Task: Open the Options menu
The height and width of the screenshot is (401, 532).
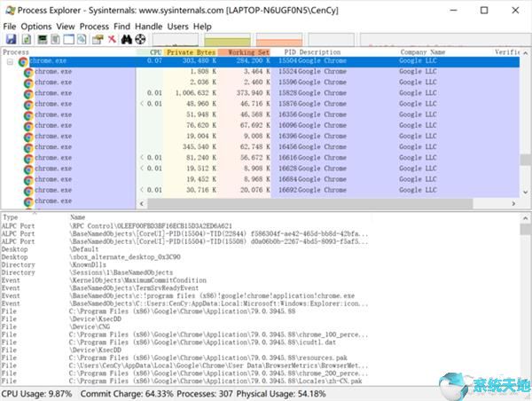Action: click(36, 27)
